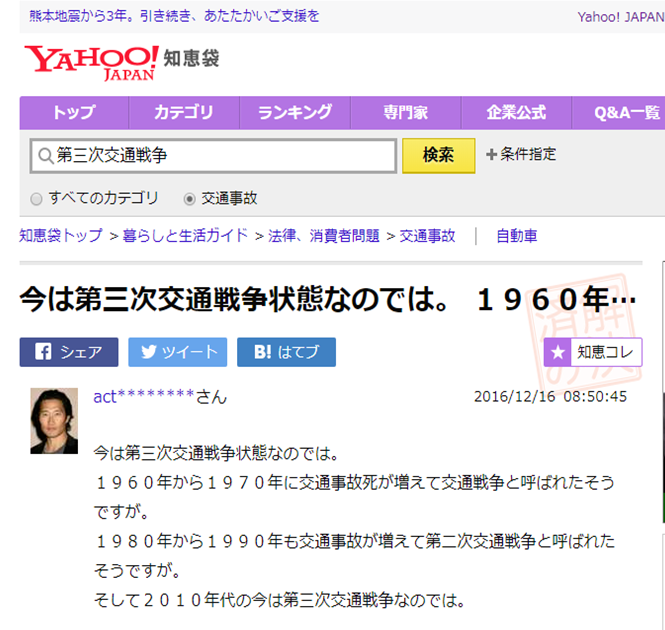Go to 暮らしと生活ガイド breadcrumb
Screen dimensions: 665x630
[x=185, y=235]
